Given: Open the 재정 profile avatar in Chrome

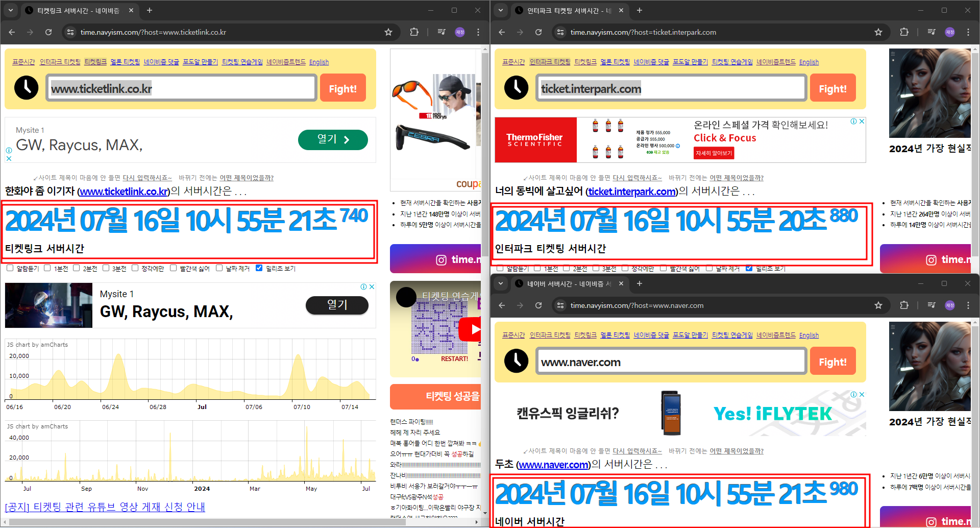Looking at the screenshot, I should [x=459, y=32].
